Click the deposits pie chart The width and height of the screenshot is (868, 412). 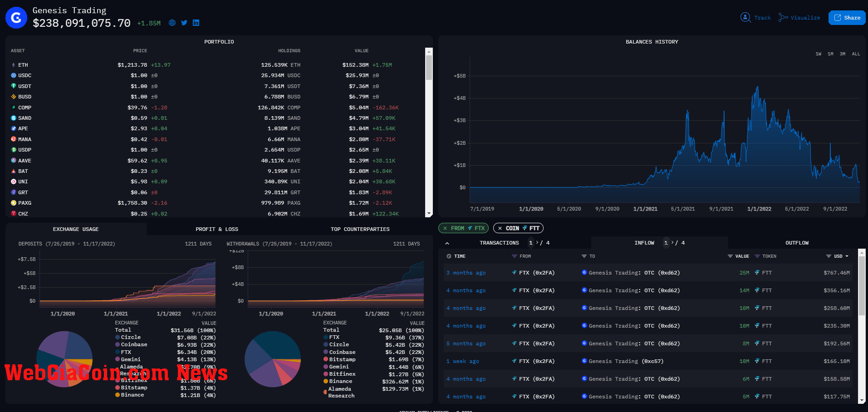65,359
